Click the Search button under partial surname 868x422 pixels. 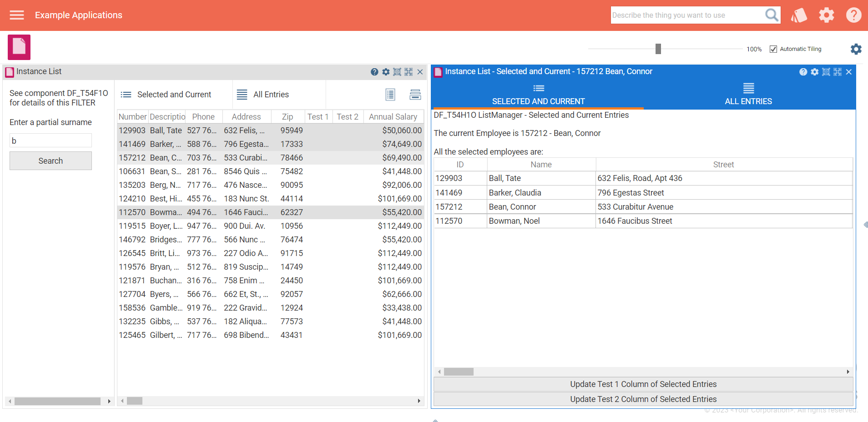50,161
